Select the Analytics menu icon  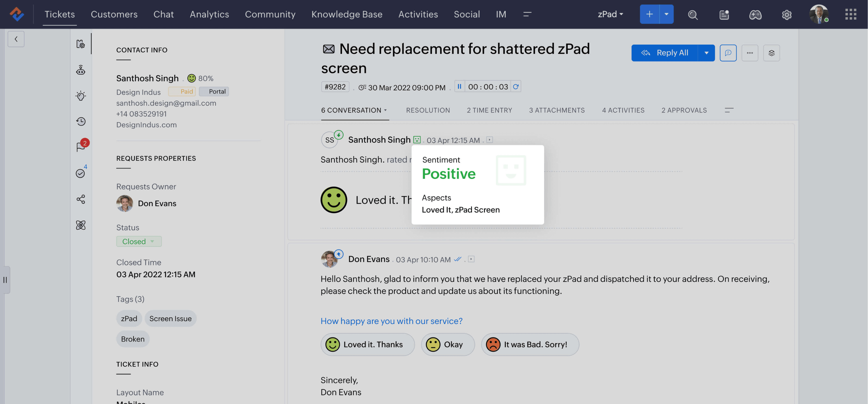pyautogui.click(x=209, y=14)
